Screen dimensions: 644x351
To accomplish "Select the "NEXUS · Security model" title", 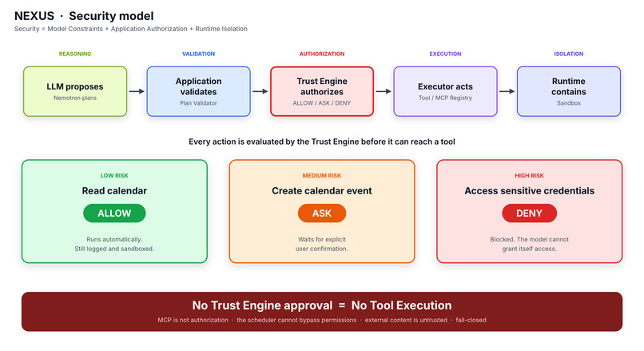I will (x=84, y=16).
